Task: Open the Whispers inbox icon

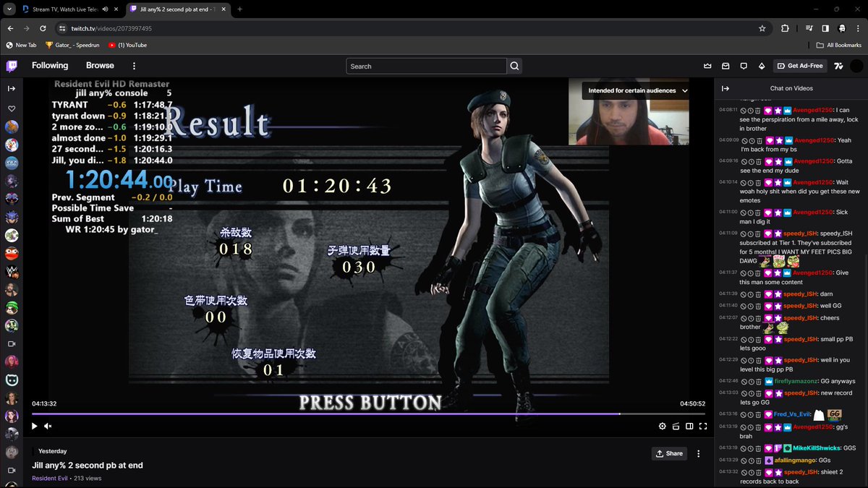Action: (726, 65)
